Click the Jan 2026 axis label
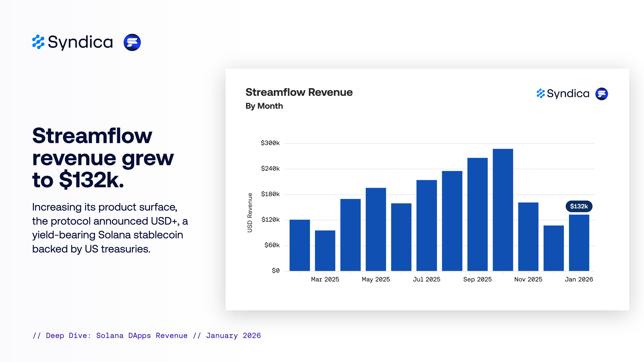This screenshot has width=644, height=362. [579, 279]
